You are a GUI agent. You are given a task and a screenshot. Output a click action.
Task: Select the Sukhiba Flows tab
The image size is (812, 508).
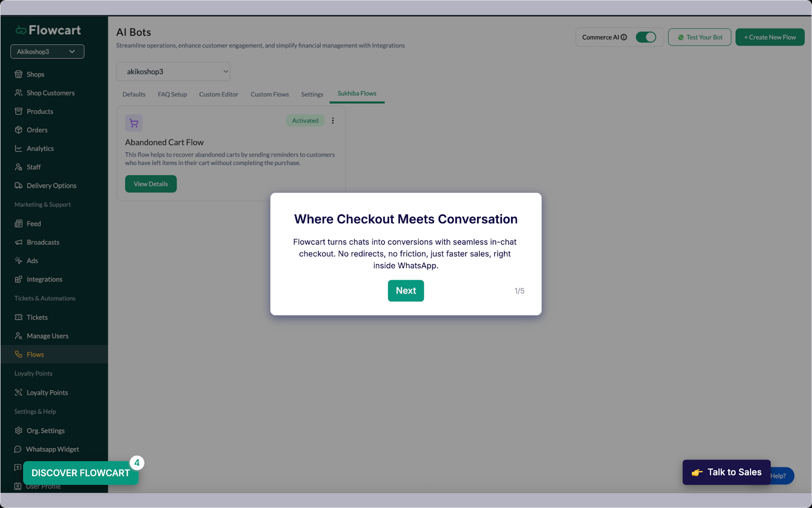click(357, 93)
